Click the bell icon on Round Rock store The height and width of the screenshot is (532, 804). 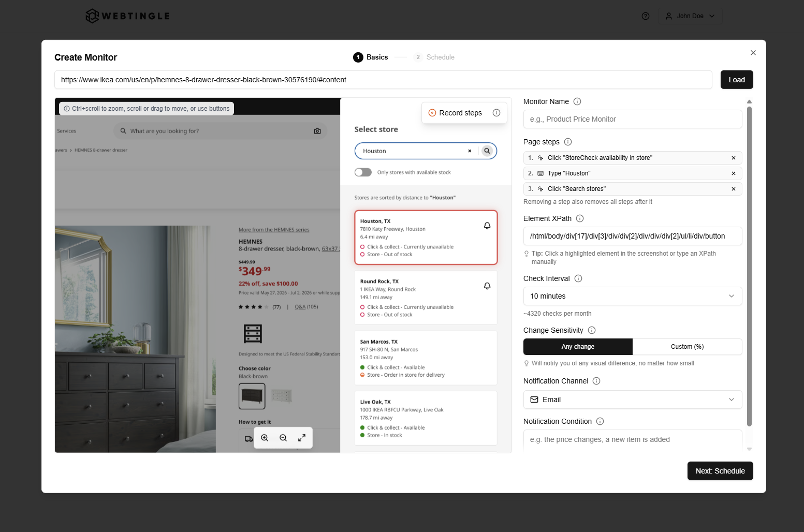pyautogui.click(x=487, y=286)
